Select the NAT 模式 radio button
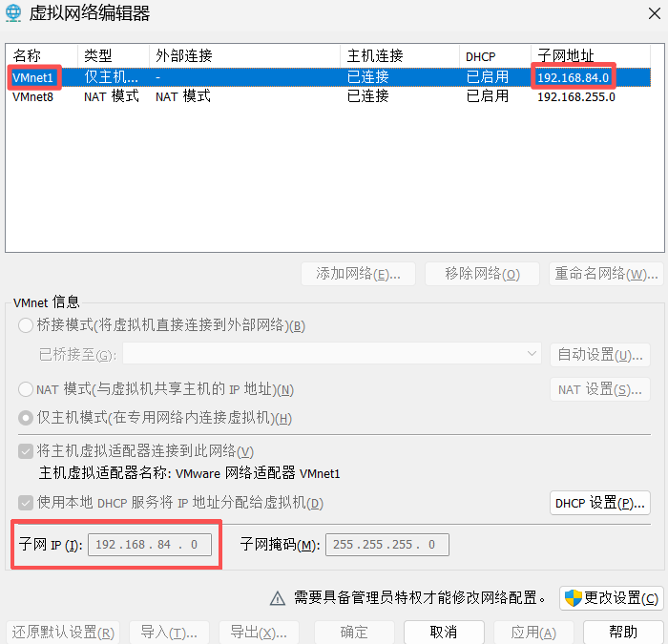The height and width of the screenshot is (644, 668). 26,389
